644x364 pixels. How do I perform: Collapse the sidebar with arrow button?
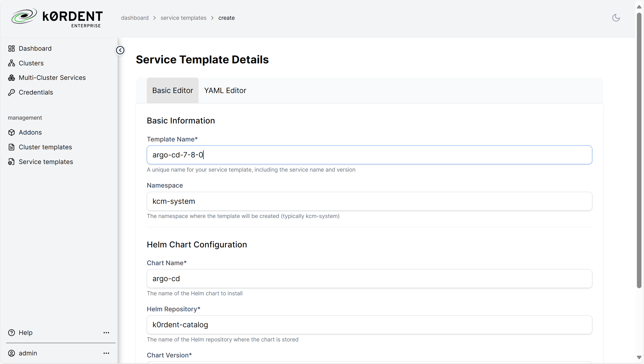click(x=120, y=50)
